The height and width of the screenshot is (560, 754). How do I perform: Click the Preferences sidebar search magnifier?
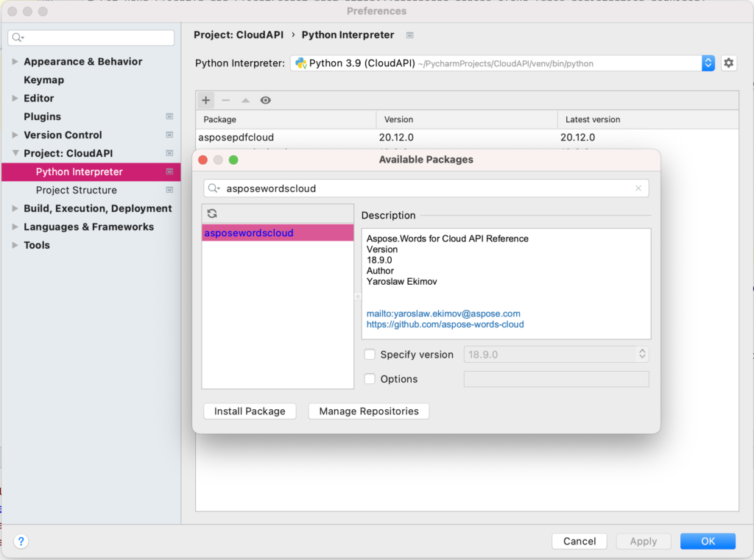[18, 38]
